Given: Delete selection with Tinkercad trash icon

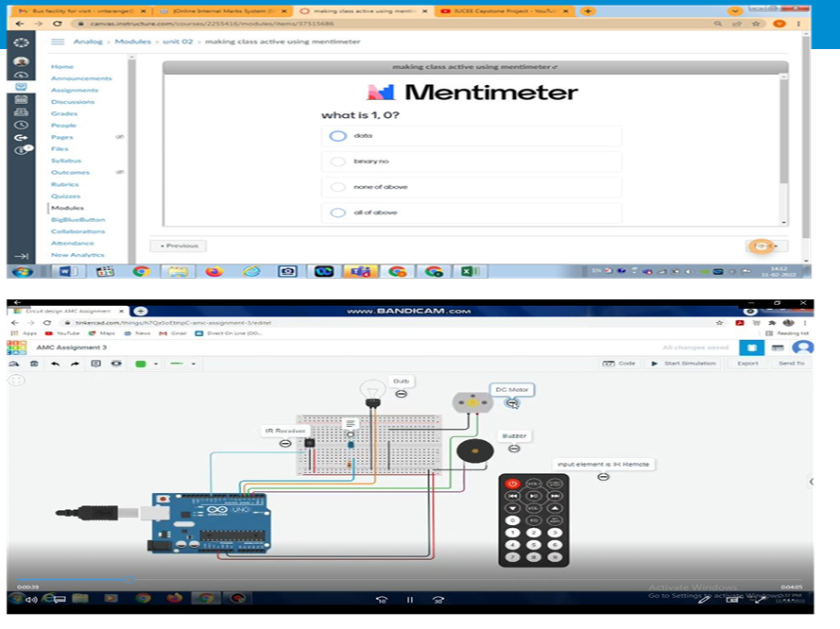Looking at the screenshot, I should tap(34, 364).
